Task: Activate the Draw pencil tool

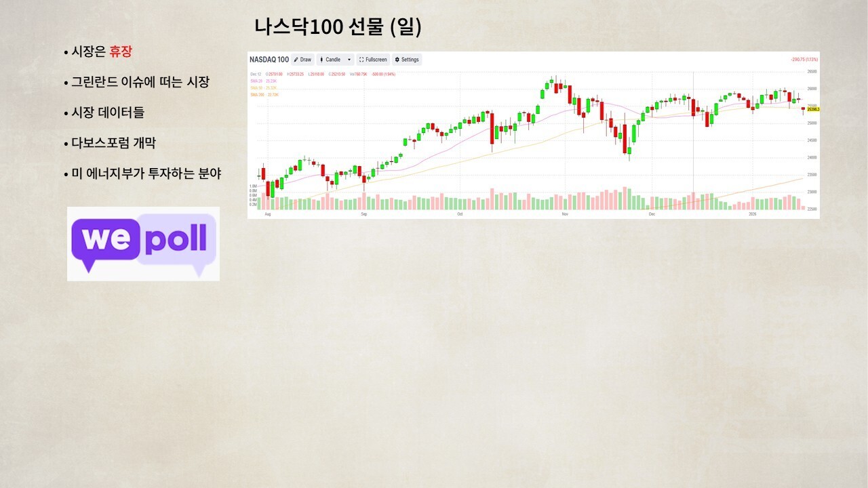Action: tap(302, 60)
